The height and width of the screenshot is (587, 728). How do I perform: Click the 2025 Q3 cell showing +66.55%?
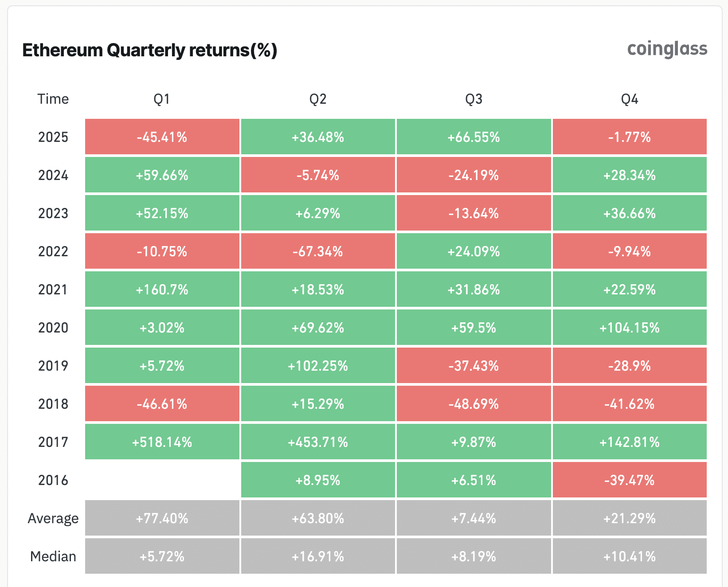[474, 137]
